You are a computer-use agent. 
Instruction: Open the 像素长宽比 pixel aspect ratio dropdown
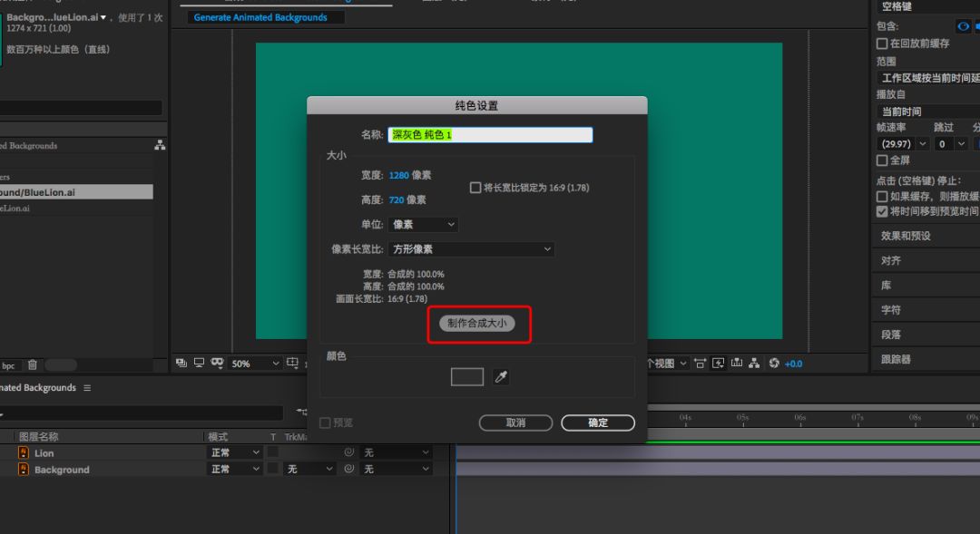[471, 249]
